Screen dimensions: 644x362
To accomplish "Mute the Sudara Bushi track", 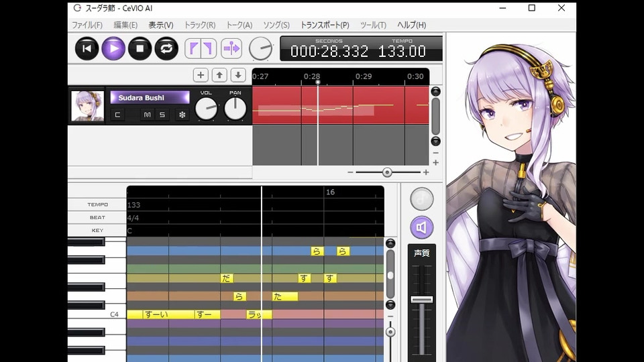I will point(147,115).
